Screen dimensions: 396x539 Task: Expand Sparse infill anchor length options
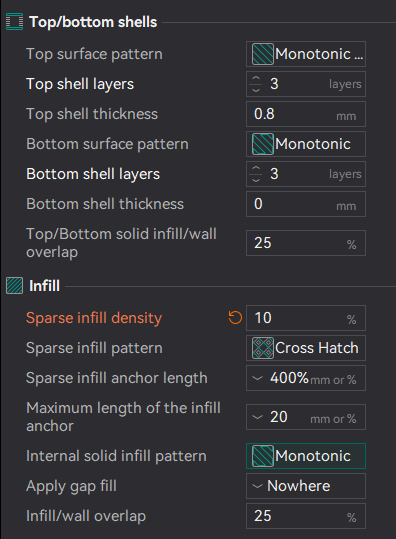257,378
